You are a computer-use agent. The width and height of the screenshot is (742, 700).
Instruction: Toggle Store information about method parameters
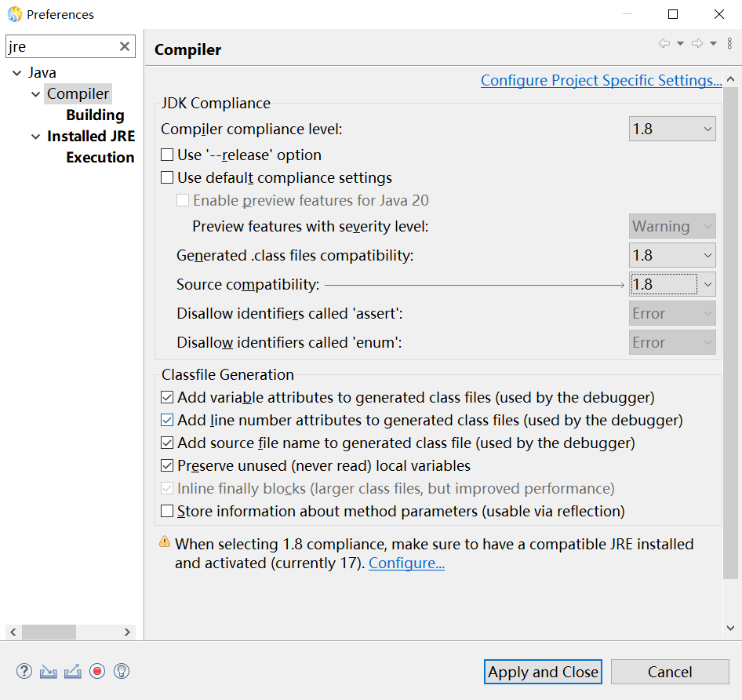[167, 512]
